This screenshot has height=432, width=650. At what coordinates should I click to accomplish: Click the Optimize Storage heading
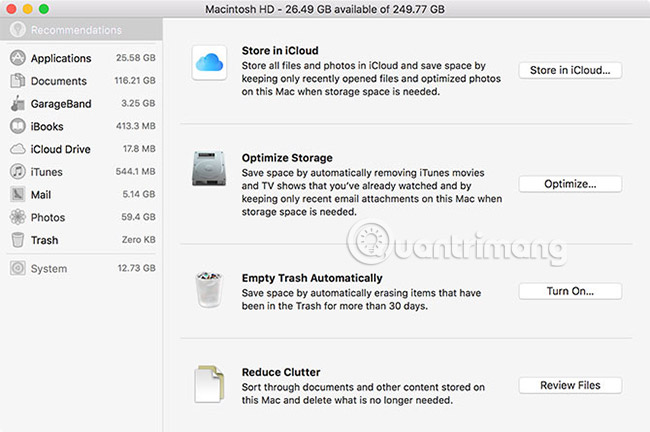(287, 158)
